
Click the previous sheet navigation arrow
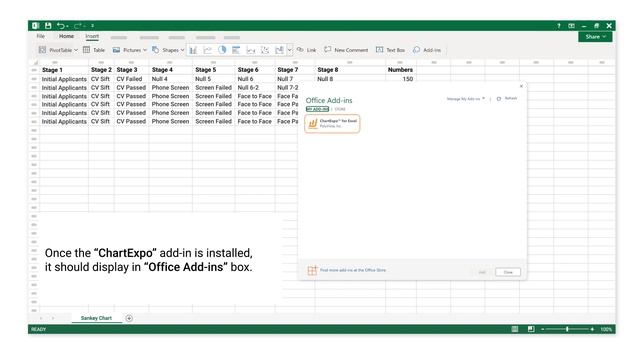tap(41, 318)
